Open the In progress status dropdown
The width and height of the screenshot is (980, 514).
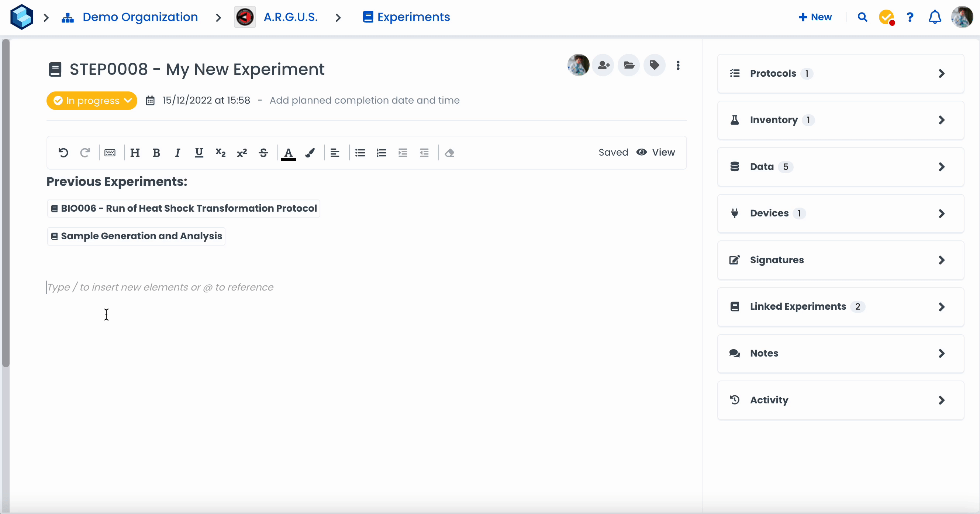coord(92,101)
